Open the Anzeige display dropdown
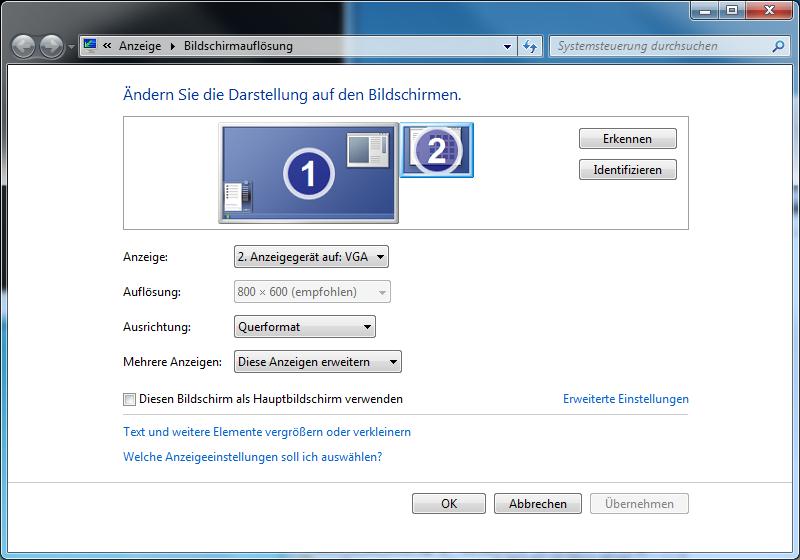 click(x=311, y=257)
